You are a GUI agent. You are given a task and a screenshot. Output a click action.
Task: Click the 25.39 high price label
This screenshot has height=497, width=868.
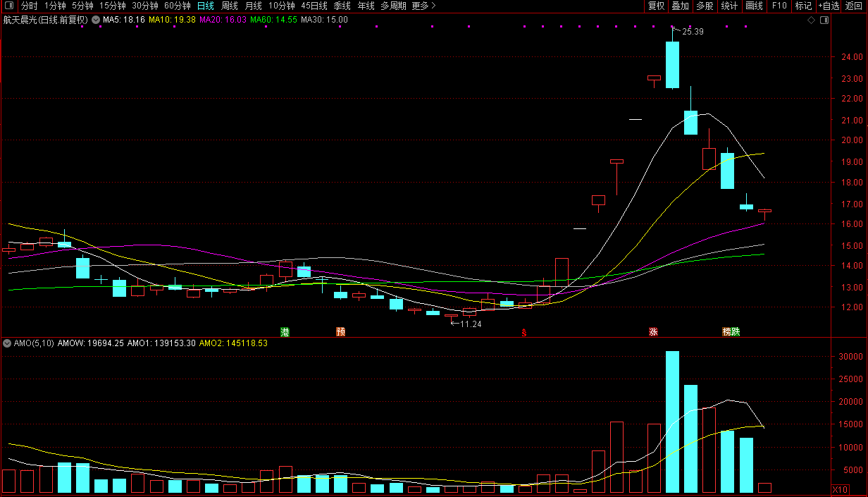693,32
